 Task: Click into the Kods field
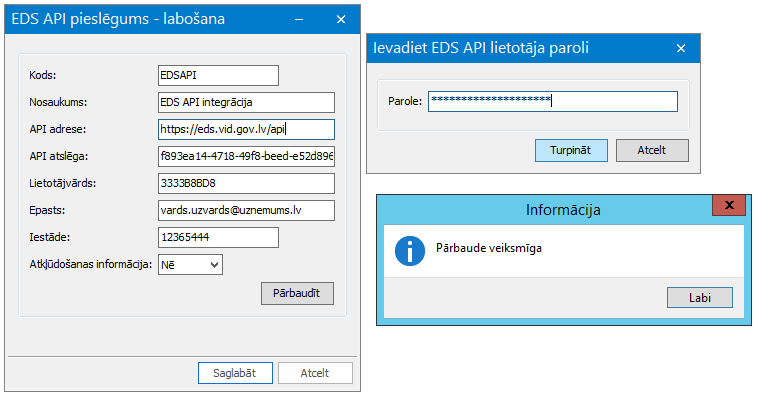point(219,75)
